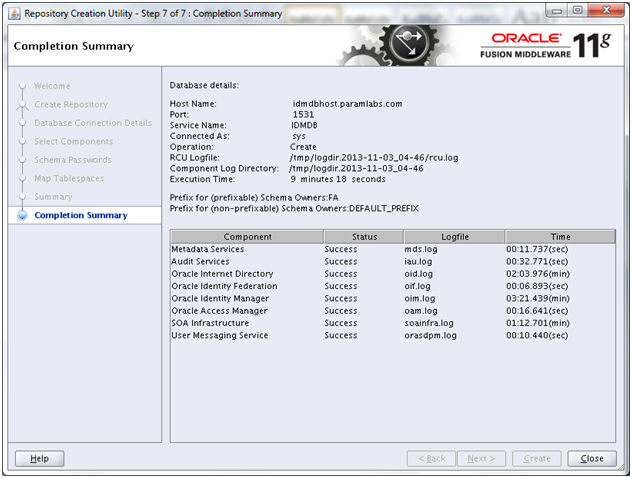The image size is (632, 478).
Task: Click the Java icon in the title bar
Action: 14,14
